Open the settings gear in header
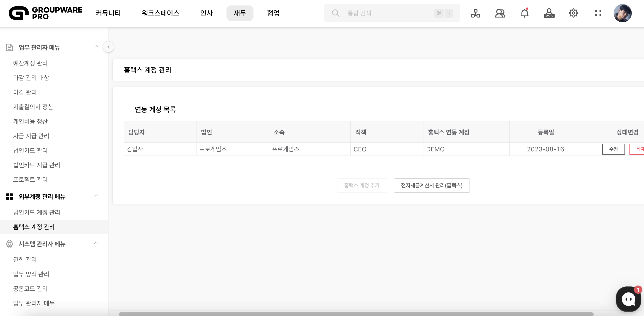Image resolution: width=644 pixels, height=316 pixels. pos(573,13)
